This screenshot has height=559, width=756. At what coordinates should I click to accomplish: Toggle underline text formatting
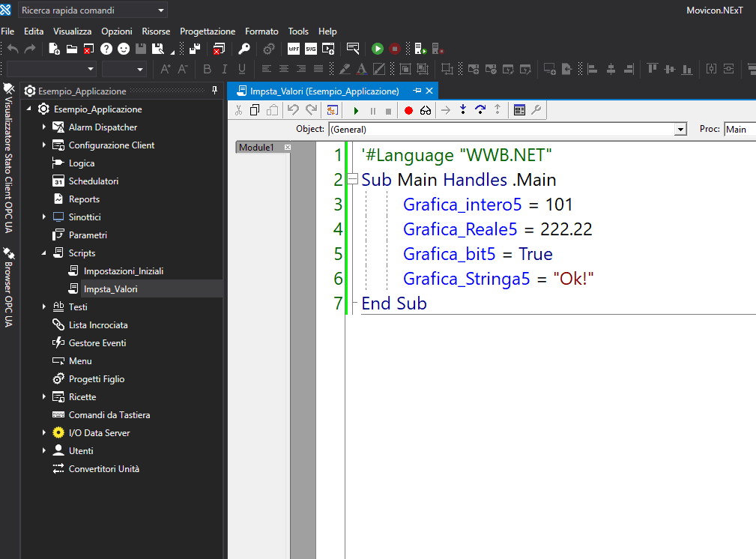click(242, 69)
